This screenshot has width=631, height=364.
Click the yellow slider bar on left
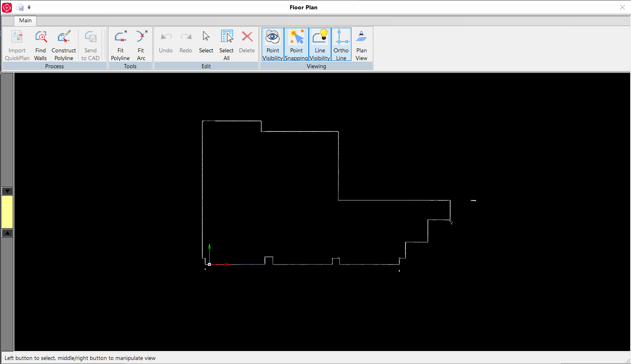pos(7,212)
